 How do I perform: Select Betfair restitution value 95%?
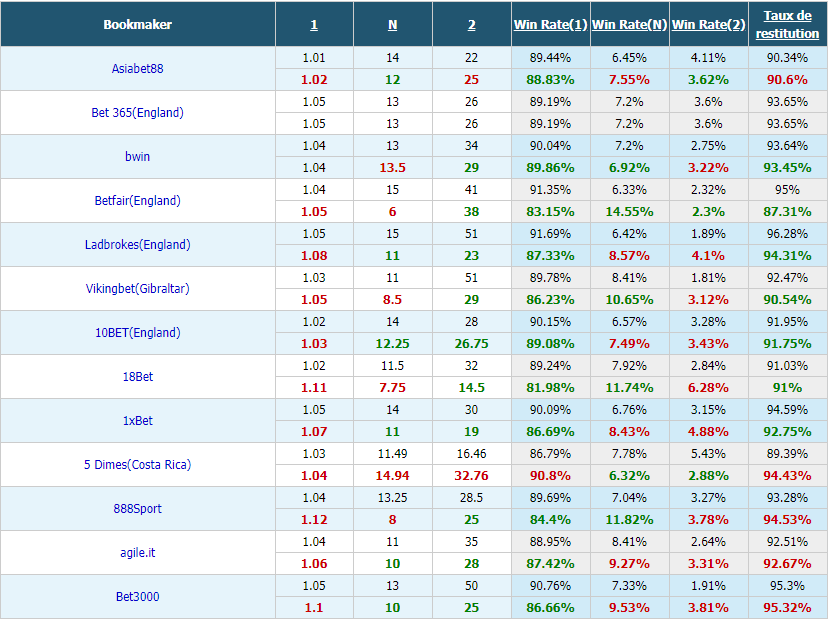787,190
